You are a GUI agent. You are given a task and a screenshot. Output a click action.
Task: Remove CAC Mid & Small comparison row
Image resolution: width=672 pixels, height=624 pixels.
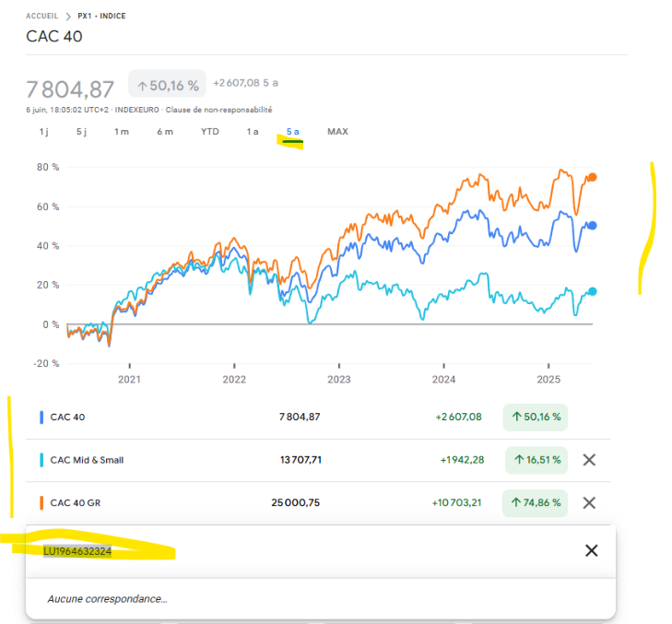[589, 460]
